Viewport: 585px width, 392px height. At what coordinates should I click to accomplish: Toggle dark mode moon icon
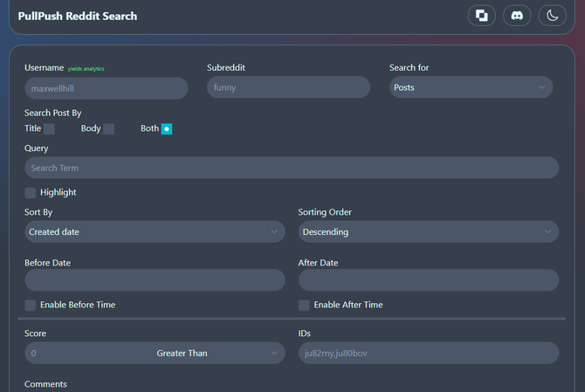552,16
